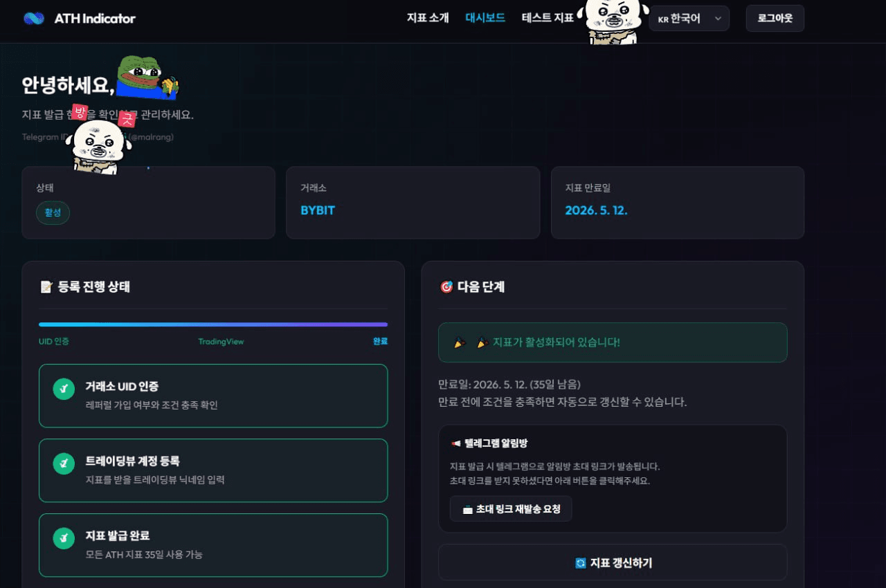Viewport: 886px width, 588px height.
Task: Open the 한국어 language dropdown
Action: [x=689, y=19]
